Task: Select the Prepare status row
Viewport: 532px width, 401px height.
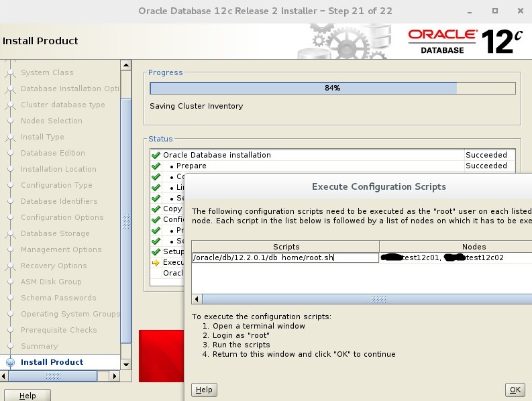Action: tap(333, 166)
